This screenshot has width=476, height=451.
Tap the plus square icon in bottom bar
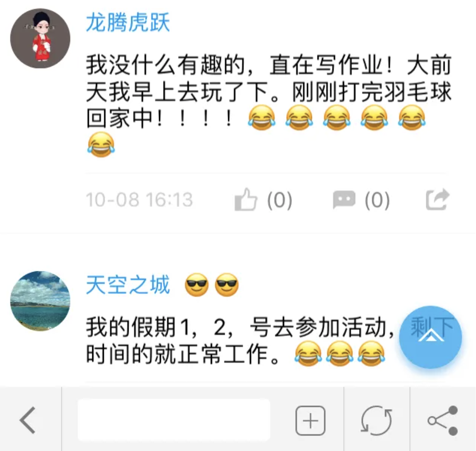point(310,420)
